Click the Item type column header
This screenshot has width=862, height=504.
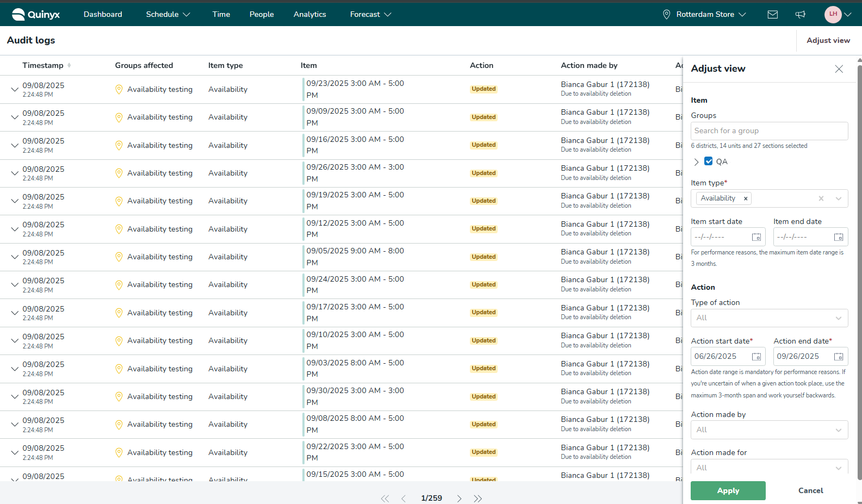226,65
